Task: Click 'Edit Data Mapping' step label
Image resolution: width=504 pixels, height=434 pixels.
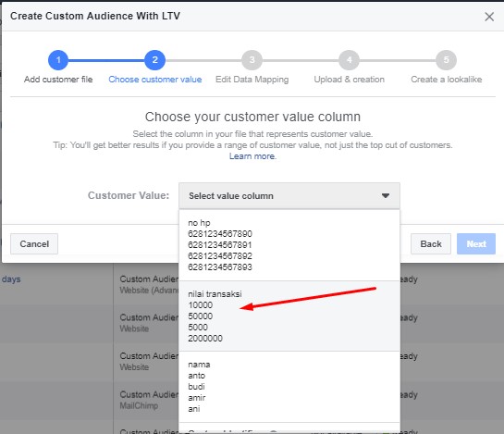Action: (252, 80)
